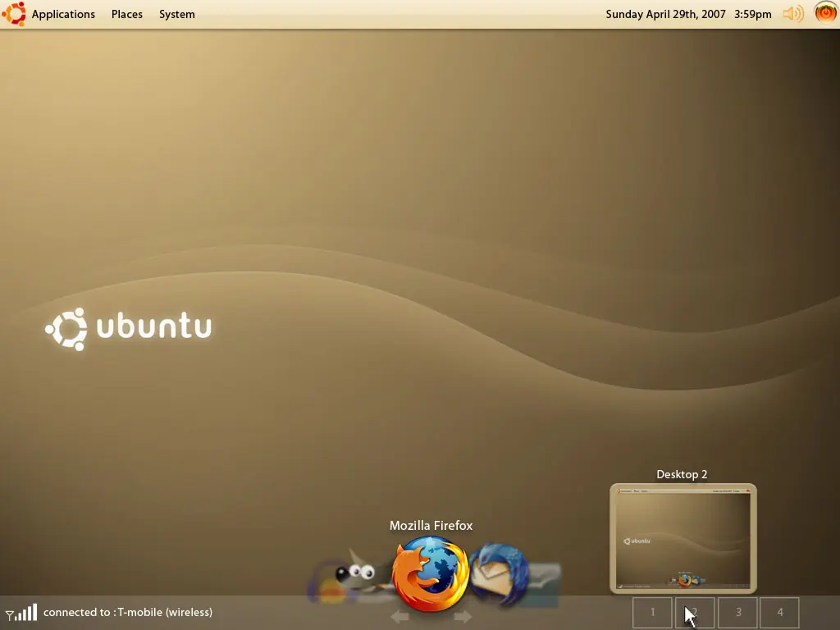Open the System menu

[176, 14]
